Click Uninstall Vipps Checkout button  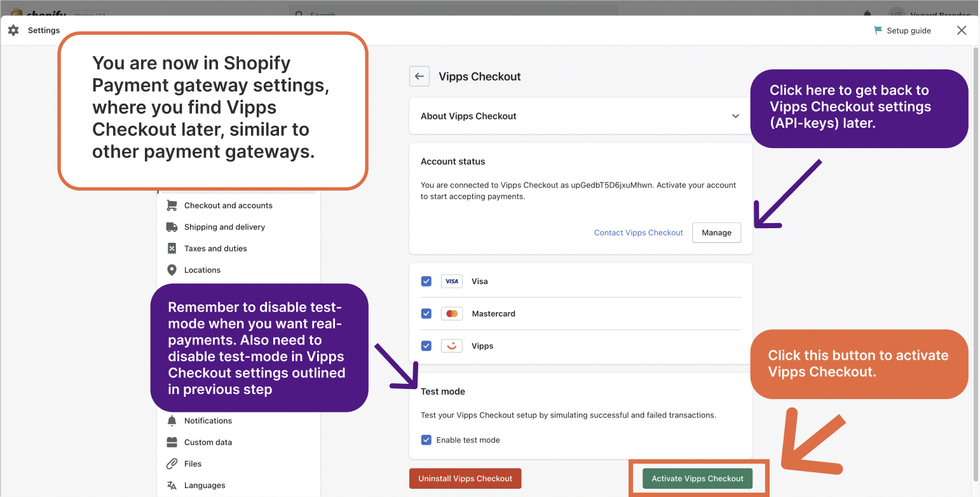point(465,479)
